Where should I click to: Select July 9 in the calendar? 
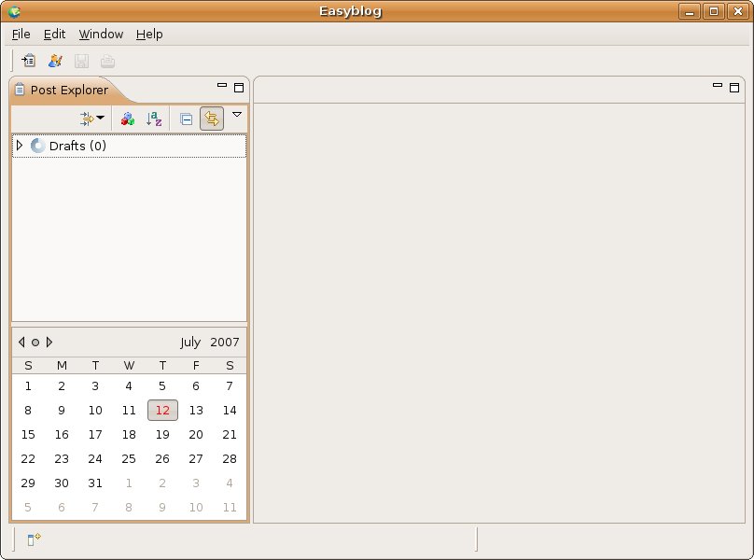(x=62, y=411)
